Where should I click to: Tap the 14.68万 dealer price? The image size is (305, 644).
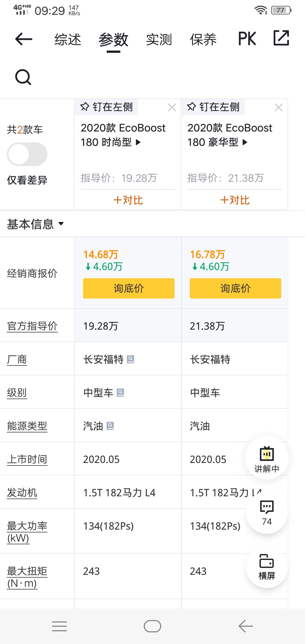(101, 254)
